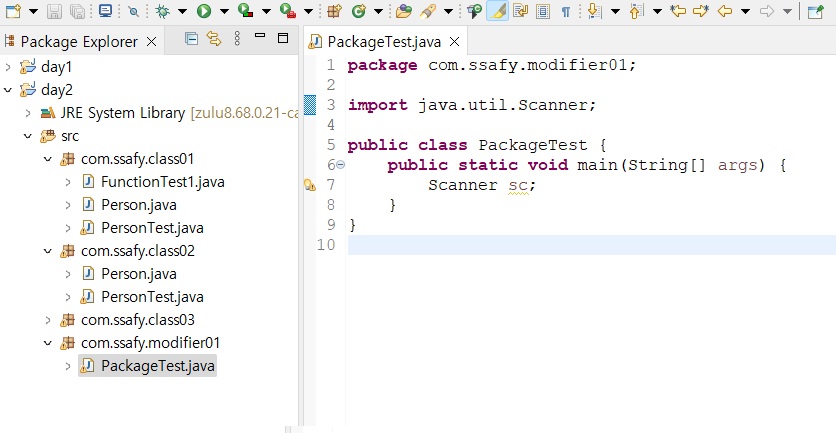Toggle Block Selection mode
This screenshot has width=836, height=433.
pos(543,11)
